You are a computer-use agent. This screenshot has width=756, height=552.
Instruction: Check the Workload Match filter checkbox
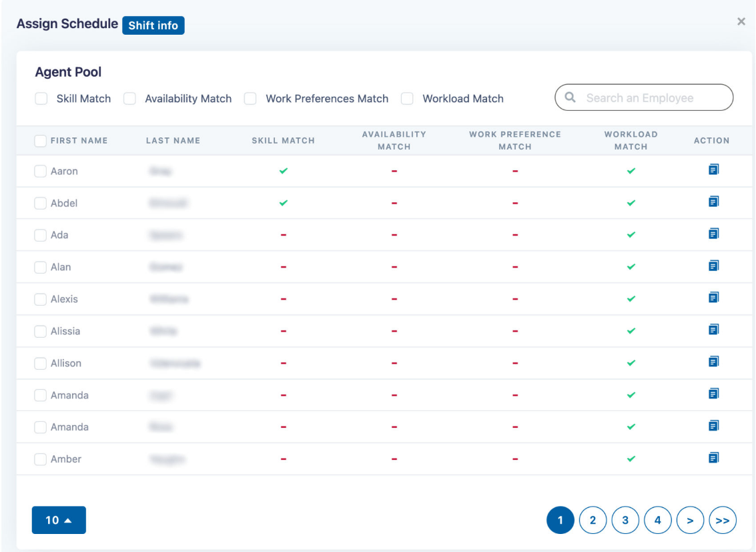pos(407,99)
